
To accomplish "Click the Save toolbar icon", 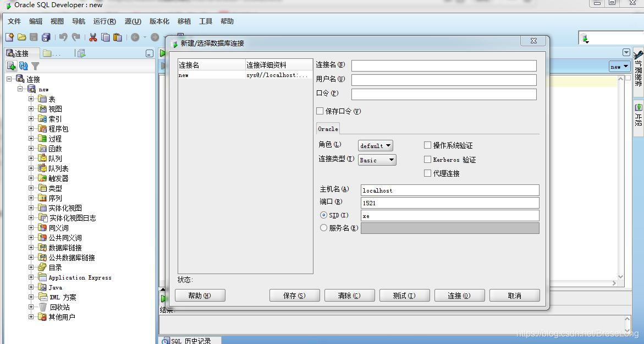I will tap(34, 37).
